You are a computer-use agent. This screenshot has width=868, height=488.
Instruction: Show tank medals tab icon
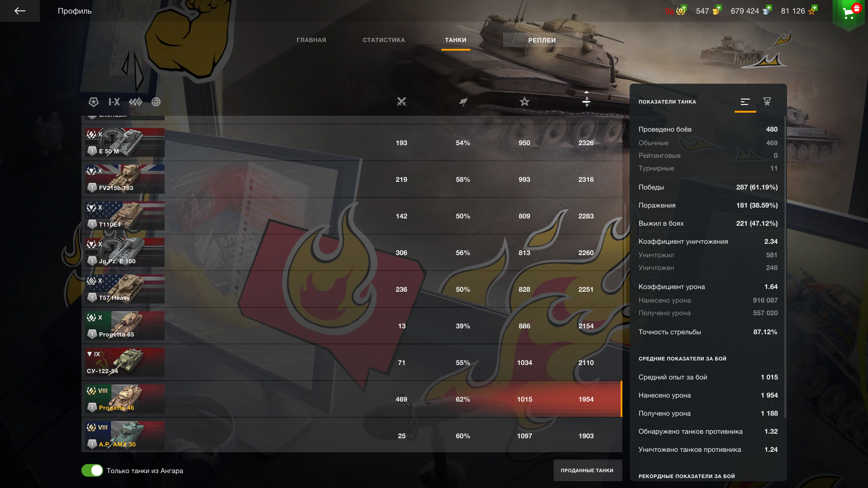[x=767, y=102]
